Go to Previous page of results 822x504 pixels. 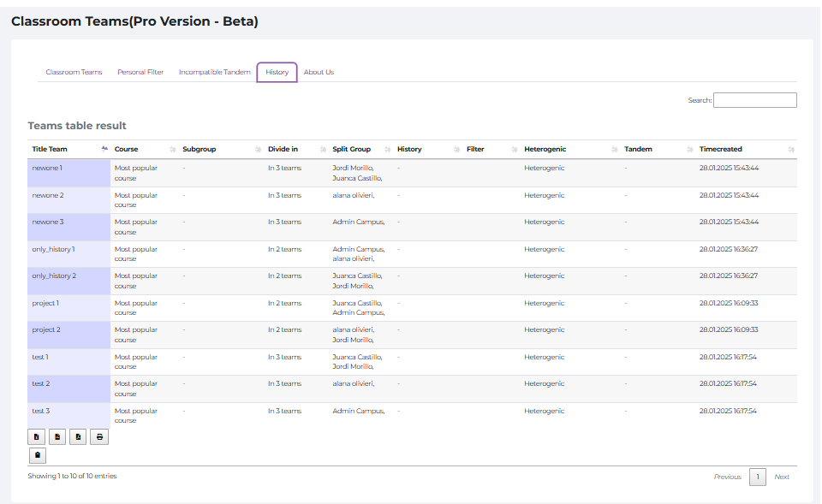[x=727, y=477]
